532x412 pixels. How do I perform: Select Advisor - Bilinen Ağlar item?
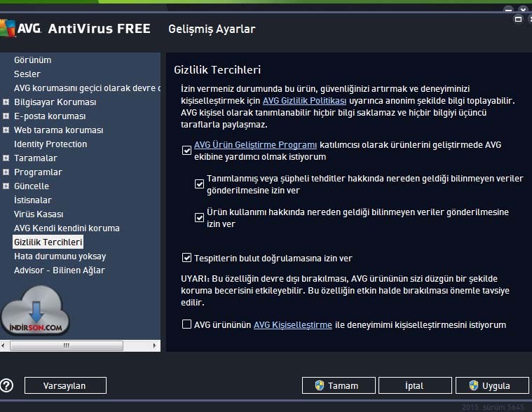(x=60, y=270)
